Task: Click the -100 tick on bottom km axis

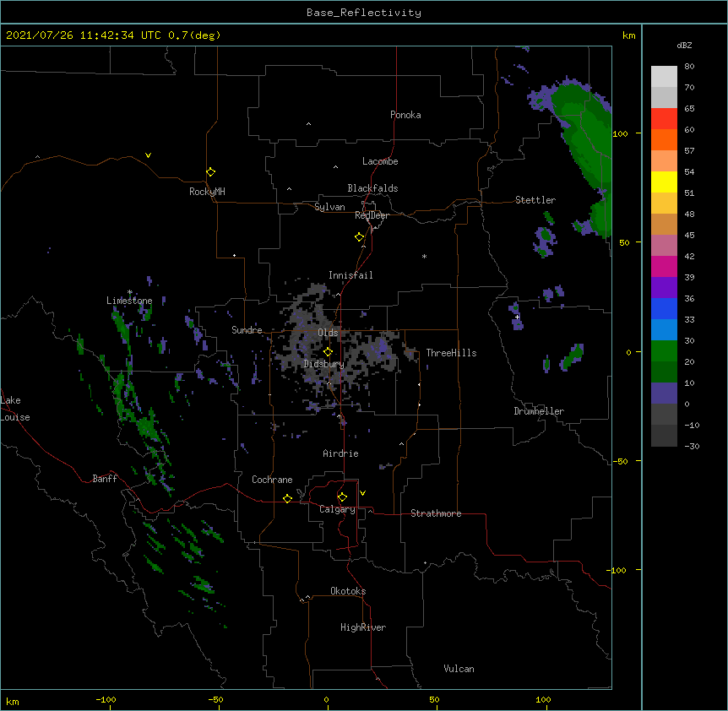Action: tap(106, 700)
